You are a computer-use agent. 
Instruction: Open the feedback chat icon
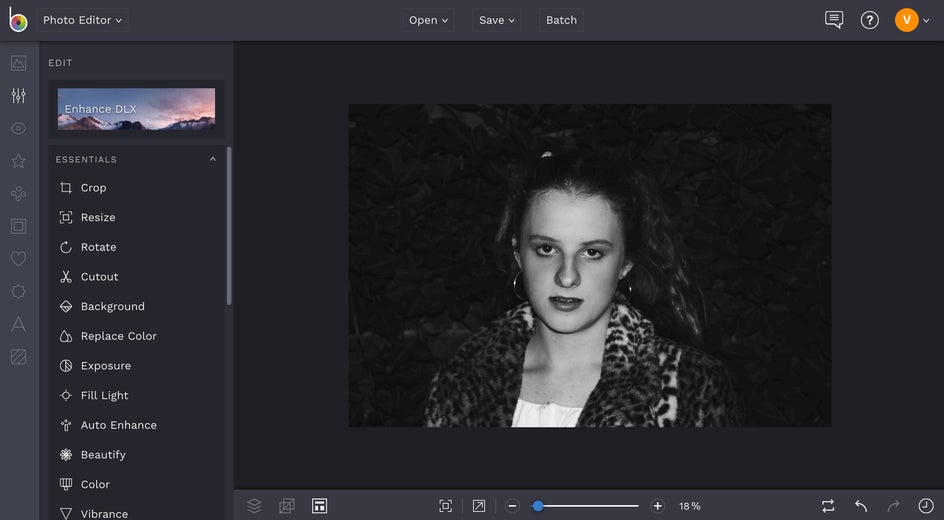pos(834,20)
